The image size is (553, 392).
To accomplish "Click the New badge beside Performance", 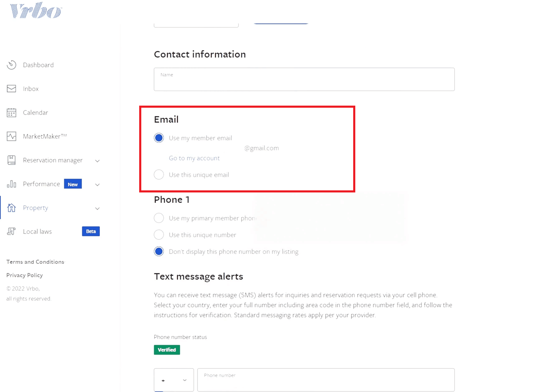I will [x=73, y=184].
